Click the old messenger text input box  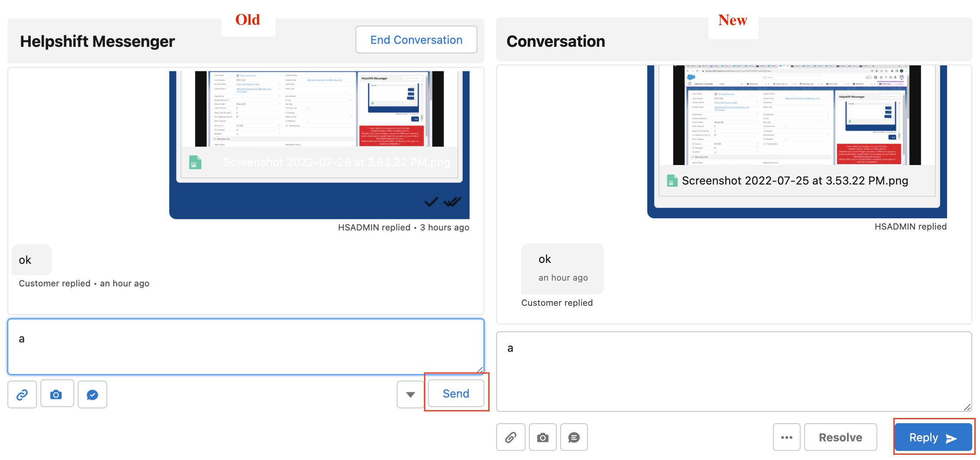coord(245,347)
